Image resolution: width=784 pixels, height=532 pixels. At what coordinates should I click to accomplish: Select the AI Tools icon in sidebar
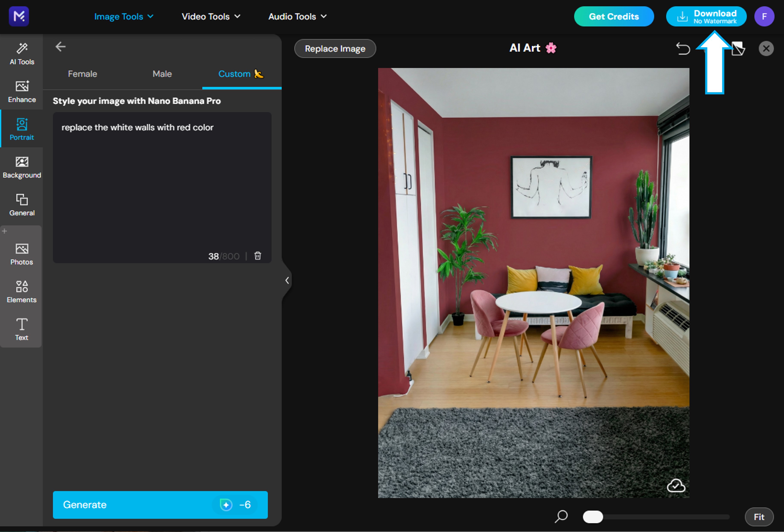tap(22, 53)
